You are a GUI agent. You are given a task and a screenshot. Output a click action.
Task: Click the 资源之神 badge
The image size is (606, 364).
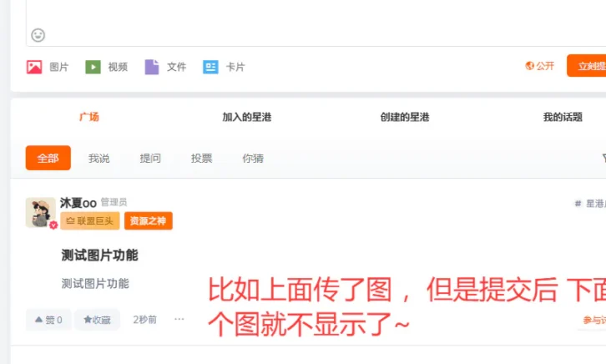(x=149, y=220)
